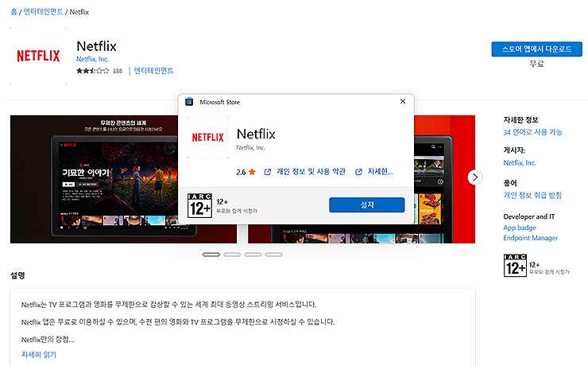The image size is (588, 366).
Task: Select the first carousel page indicator
Action: coord(211,255)
